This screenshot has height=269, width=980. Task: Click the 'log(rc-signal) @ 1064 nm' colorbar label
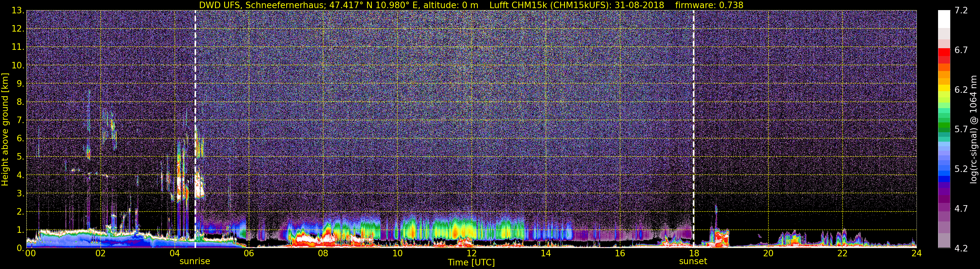pyautogui.click(x=973, y=130)
